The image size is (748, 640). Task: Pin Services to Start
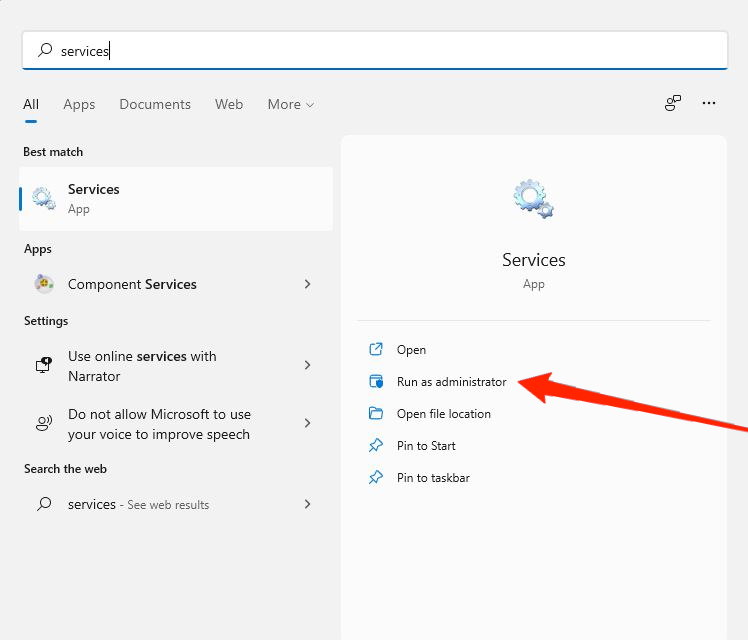(426, 446)
